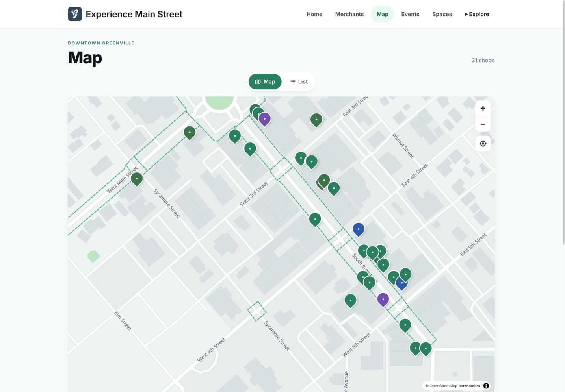Open the map attribution info icon

click(x=486, y=386)
